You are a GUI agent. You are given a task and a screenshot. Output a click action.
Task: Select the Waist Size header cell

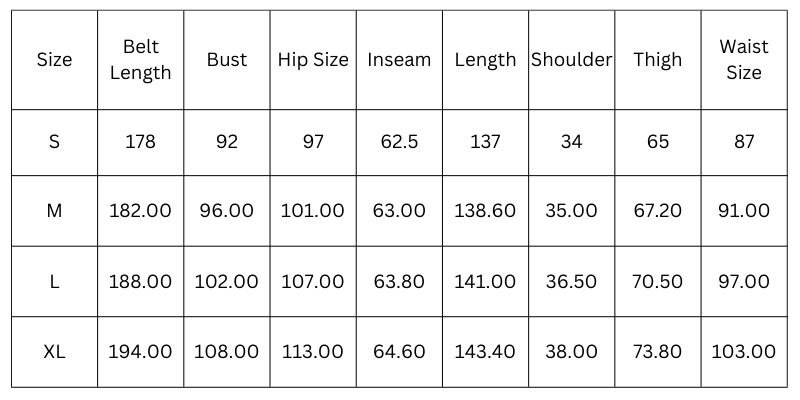coord(743,60)
